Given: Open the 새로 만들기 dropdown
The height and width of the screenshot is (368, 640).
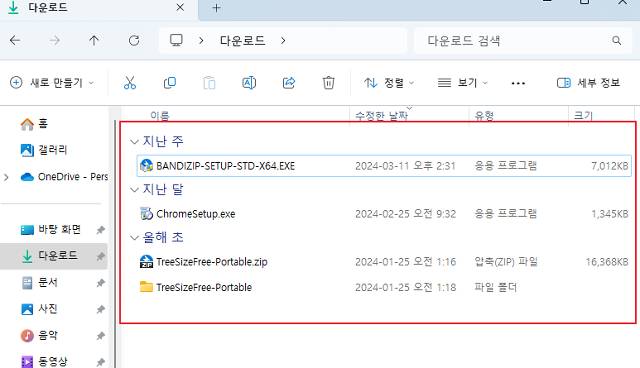Looking at the screenshot, I should coord(52,83).
